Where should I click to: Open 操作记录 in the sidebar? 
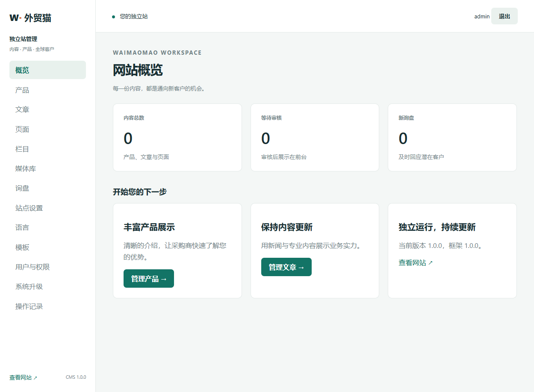pos(47,307)
